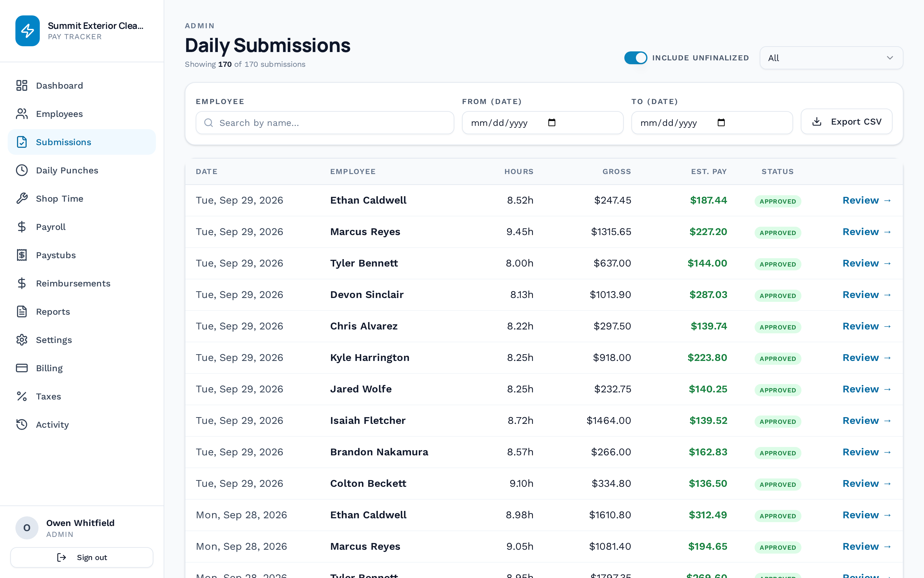Click the Activity history icon
The width and height of the screenshot is (924, 578).
tap(22, 425)
